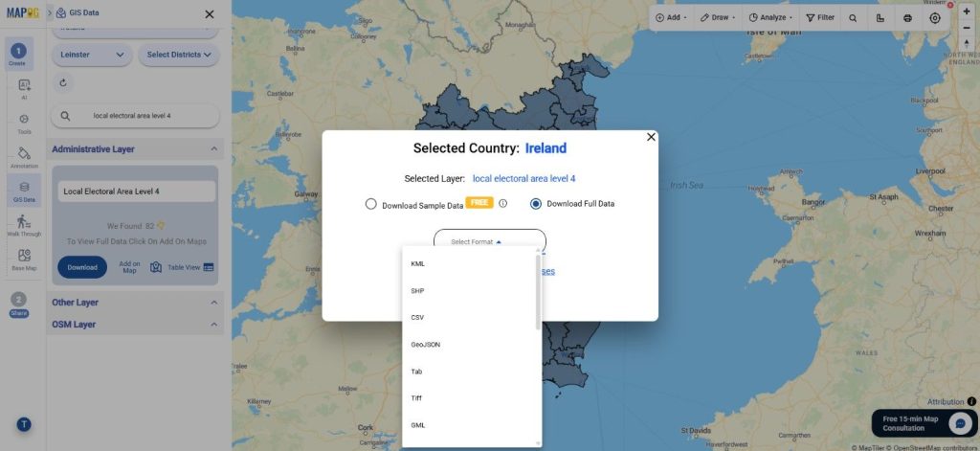The image size is (980, 451).
Task: Open the Base Map sidebar item
Action: point(24,259)
